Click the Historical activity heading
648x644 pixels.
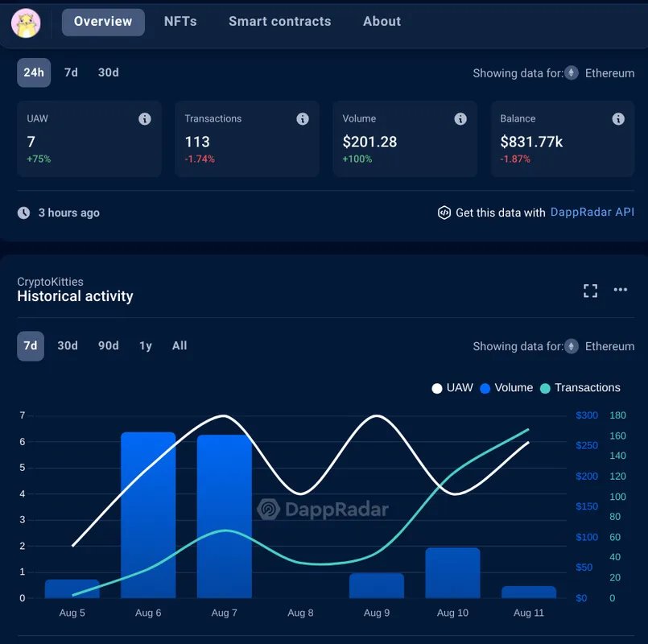click(x=75, y=296)
